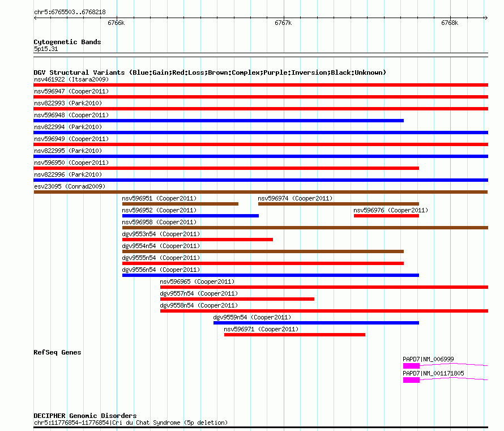Click dgv9554n54 (Cooper2011) label
The height and width of the screenshot is (431, 504).
(x=161, y=246)
